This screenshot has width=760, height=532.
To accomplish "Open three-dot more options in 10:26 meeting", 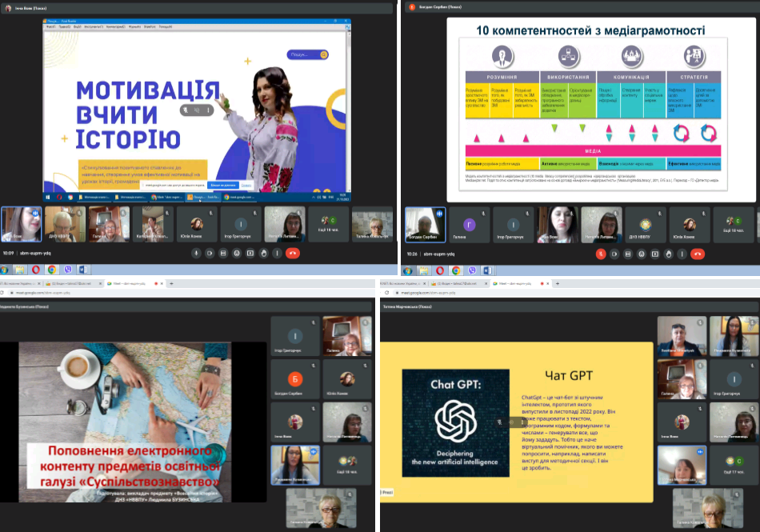I will [x=682, y=253].
